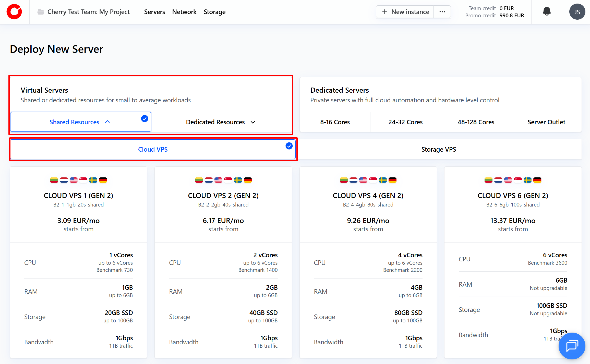Open Cherry Test Team: My Project link

(88, 12)
